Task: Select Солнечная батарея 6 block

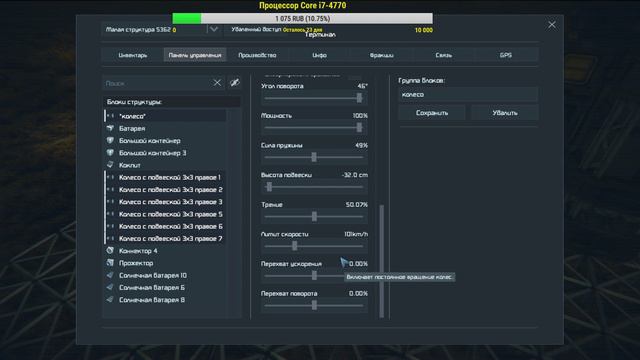Action: 165,287
